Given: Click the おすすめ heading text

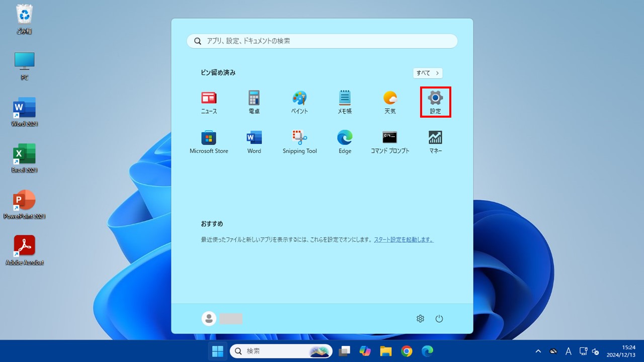Looking at the screenshot, I should tap(212, 224).
